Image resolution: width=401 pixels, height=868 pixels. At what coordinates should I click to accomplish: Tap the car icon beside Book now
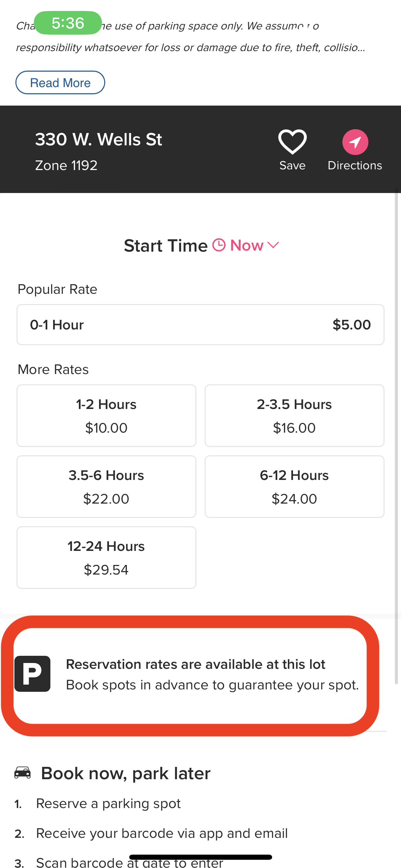click(x=23, y=773)
